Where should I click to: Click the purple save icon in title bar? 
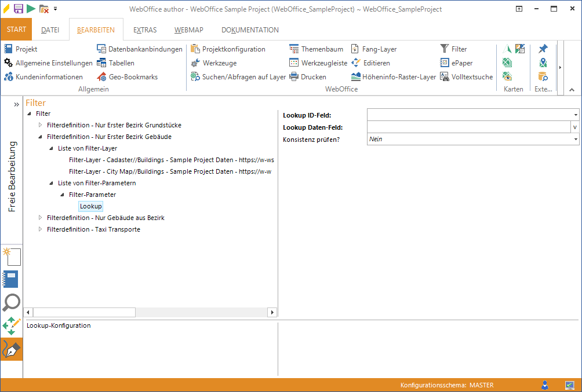pos(19,9)
